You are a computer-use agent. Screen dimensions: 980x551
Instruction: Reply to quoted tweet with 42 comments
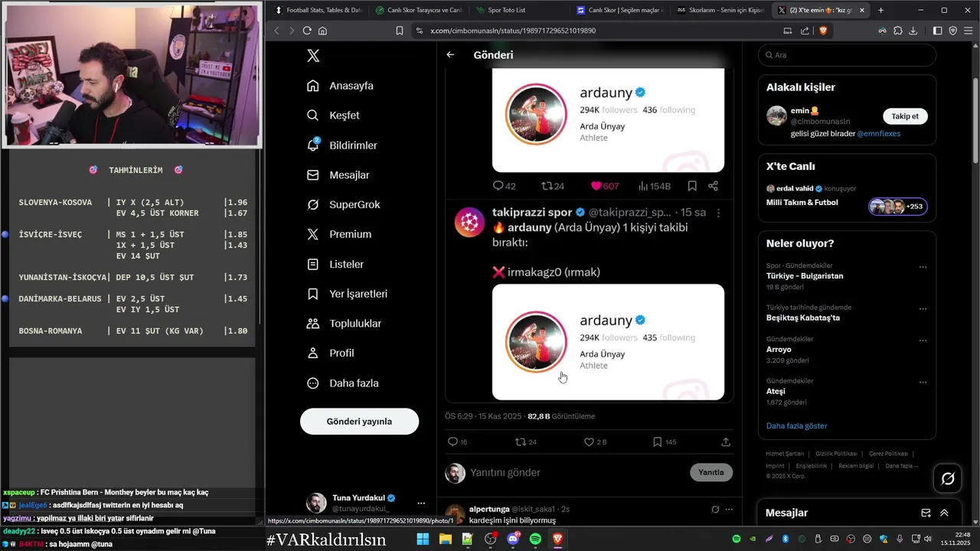(x=504, y=186)
